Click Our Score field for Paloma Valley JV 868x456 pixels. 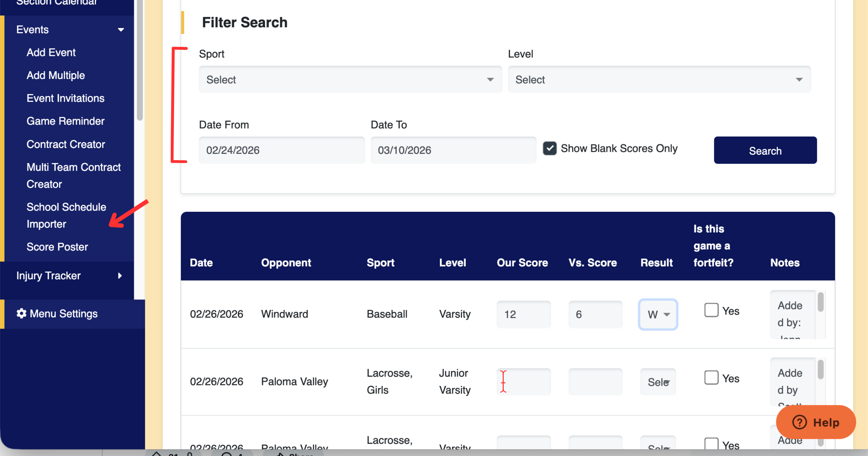tap(523, 382)
